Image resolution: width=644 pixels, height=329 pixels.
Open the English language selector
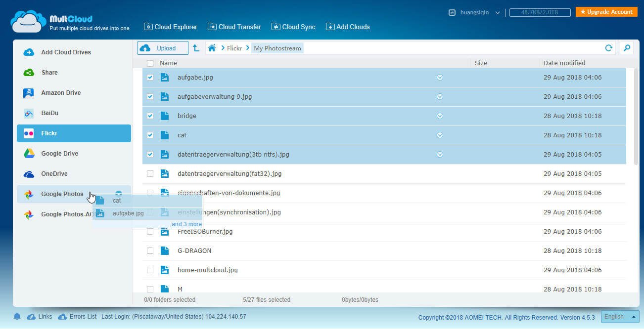(620, 317)
